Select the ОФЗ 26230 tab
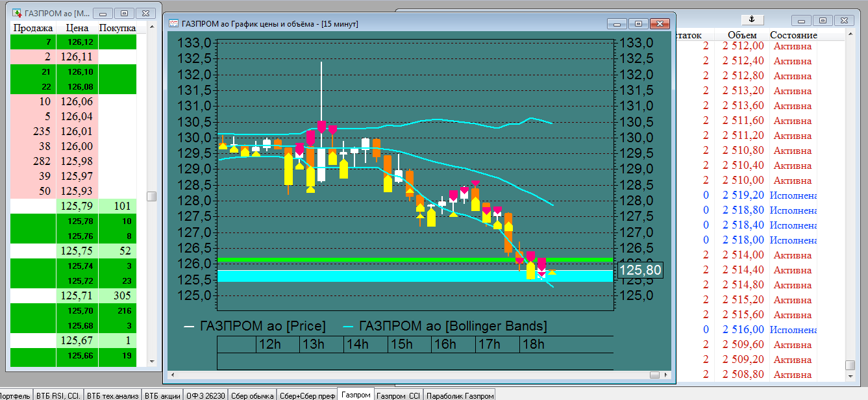The image size is (868, 400). pyautogui.click(x=206, y=395)
